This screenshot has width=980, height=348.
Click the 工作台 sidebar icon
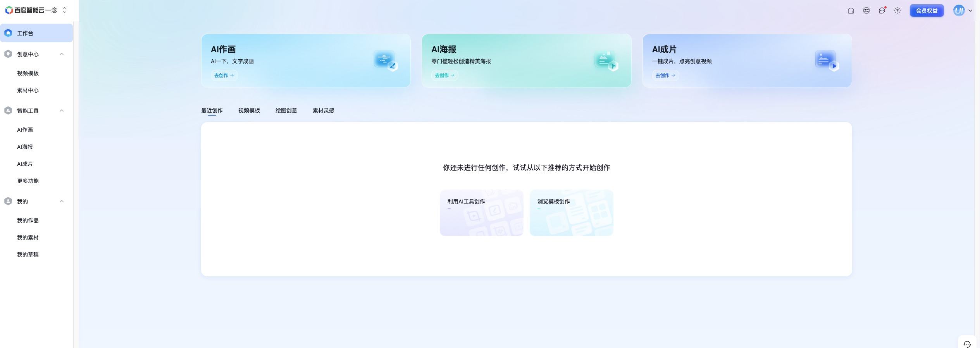pyautogui.click(x=8, y=33)
